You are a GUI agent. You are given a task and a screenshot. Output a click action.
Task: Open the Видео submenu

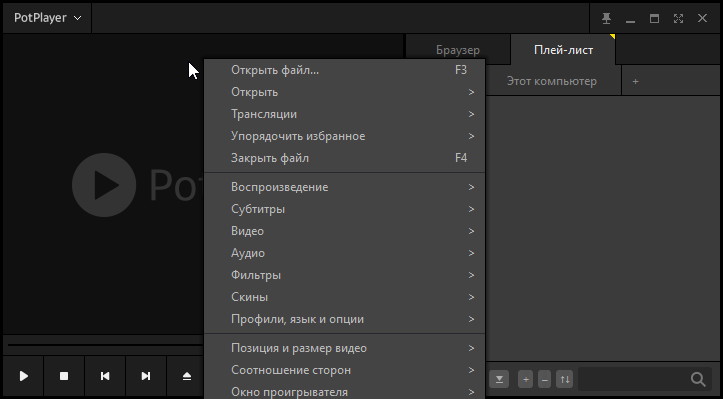coord(344,231)
